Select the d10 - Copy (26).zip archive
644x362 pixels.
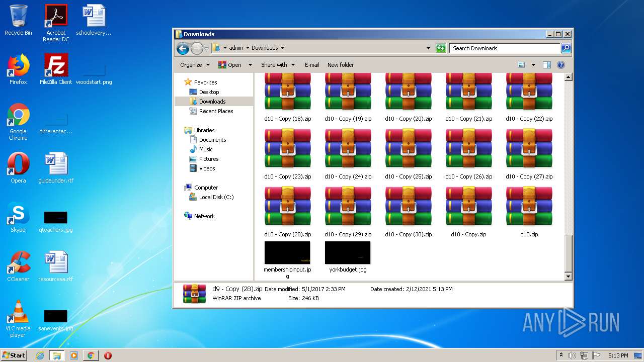click(469, 154)
